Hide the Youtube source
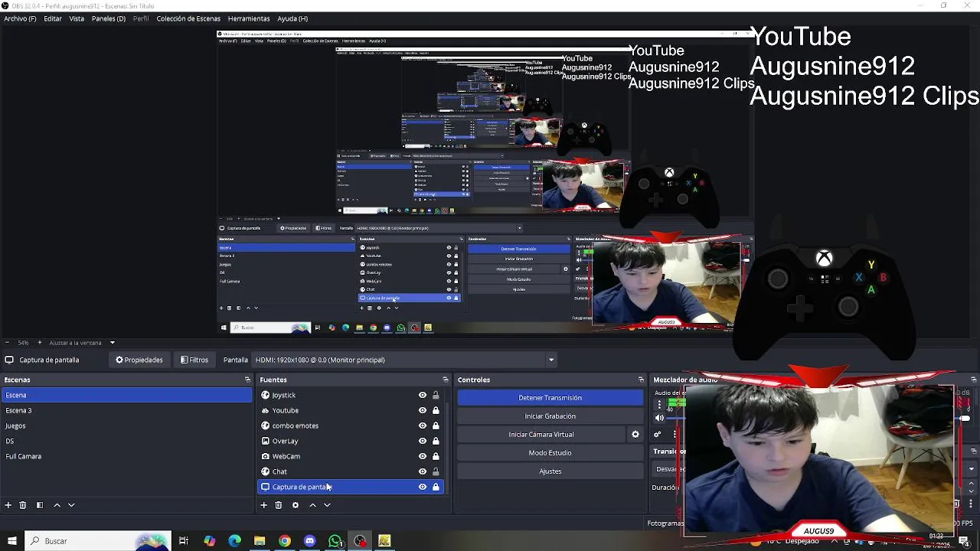Viewport: 980px width, 551px height. point(422,410)
